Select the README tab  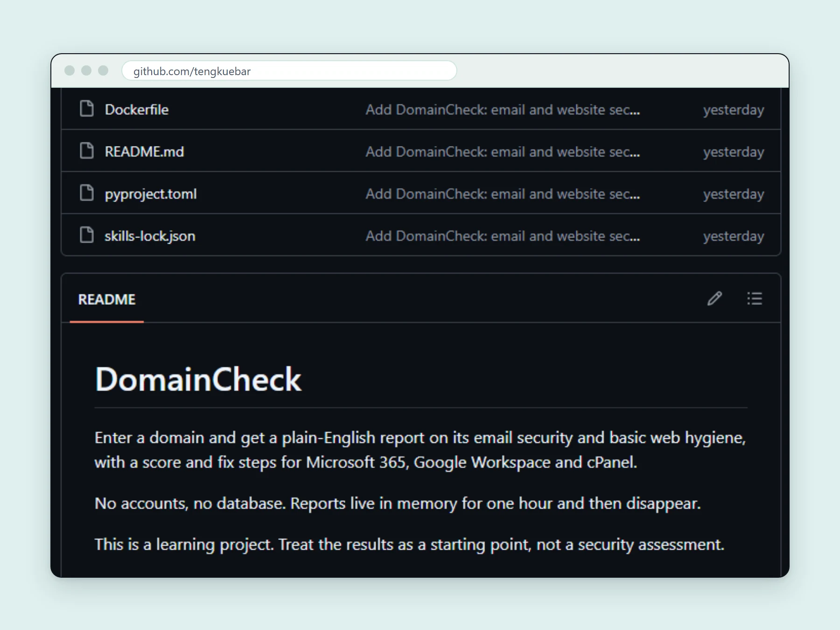pyautogui.click(x=107, y=299)
